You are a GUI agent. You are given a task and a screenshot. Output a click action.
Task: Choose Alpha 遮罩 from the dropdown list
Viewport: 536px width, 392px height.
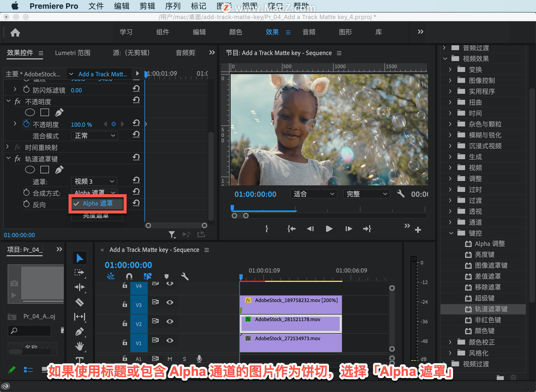click(97, 204)
